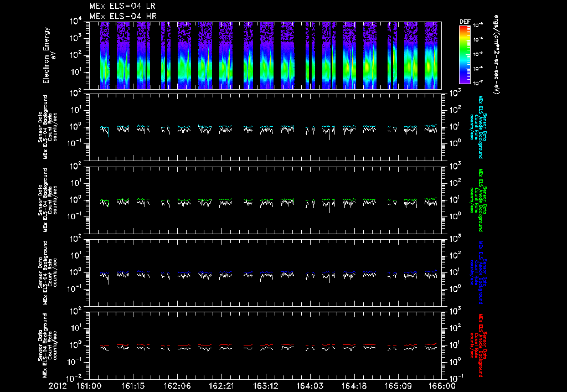Viewport: 567px width, 392px height.
Task: Click the 10^4 tick on the Electron Energy axis
Action: [76, 22]
